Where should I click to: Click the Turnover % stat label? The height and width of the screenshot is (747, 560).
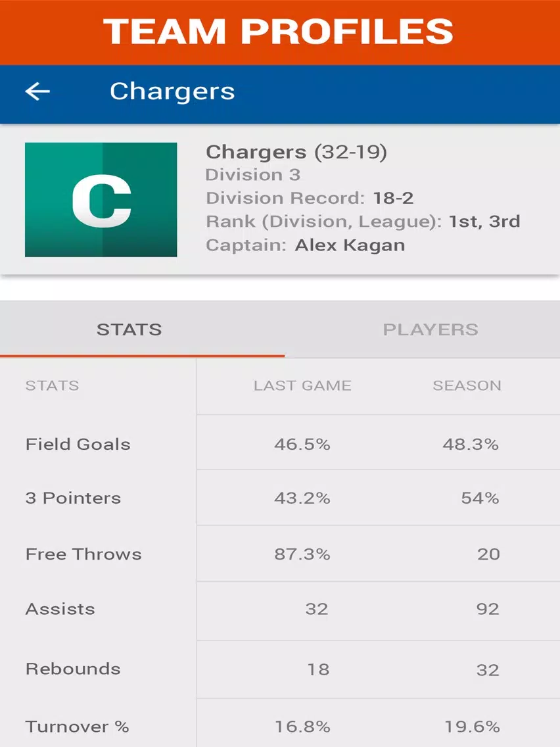coord(77,727)
